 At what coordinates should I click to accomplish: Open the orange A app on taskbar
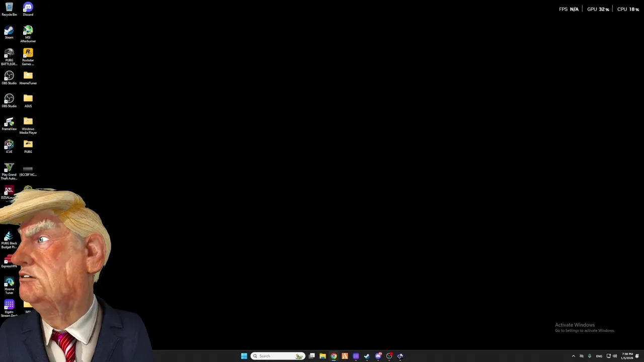345,356
